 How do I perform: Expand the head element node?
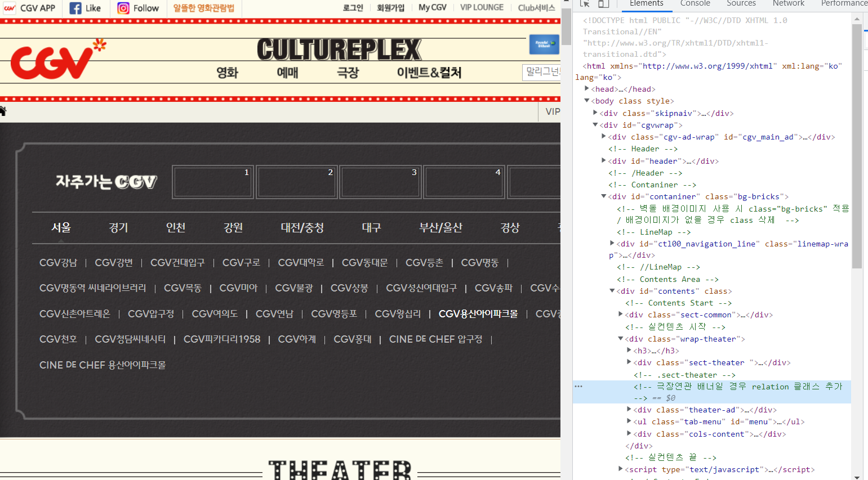tap(586, 88)
